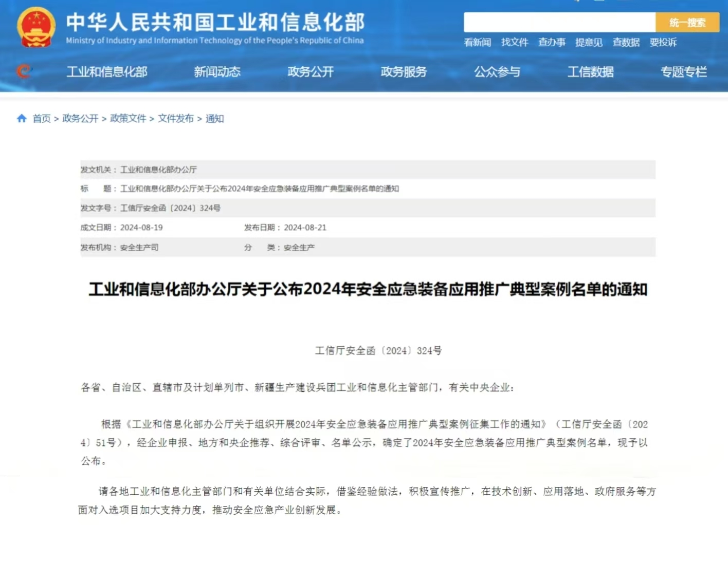The image size is (728, 563).
Task: Focus the search input field
Action: point(559,23)
